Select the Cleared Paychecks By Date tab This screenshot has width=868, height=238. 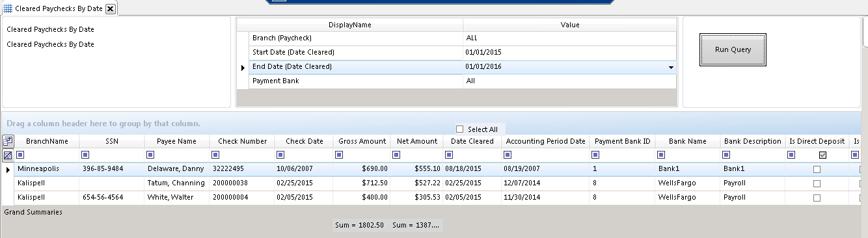pos(59,8)
